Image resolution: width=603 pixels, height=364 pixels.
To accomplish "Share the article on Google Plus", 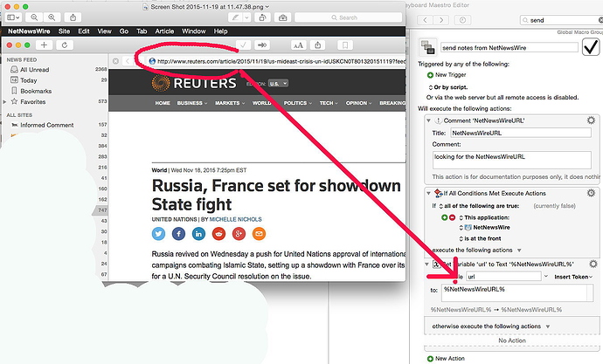I will (x=239, y=233).
